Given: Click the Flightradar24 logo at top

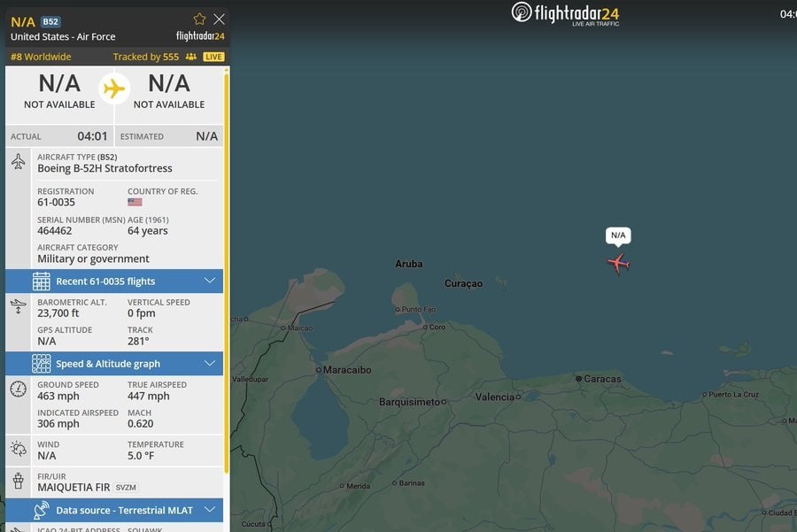Looking at the screenshot, I should pyautogui.click(x=565, y=13).
